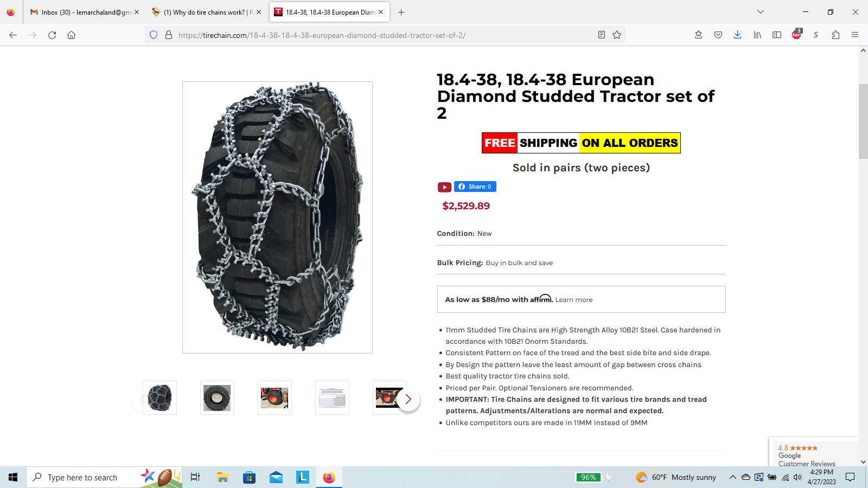Viewport: 868px width, 488px height.
Task: Show next product thumbnails with arrow
Action: tap(408, 399)
